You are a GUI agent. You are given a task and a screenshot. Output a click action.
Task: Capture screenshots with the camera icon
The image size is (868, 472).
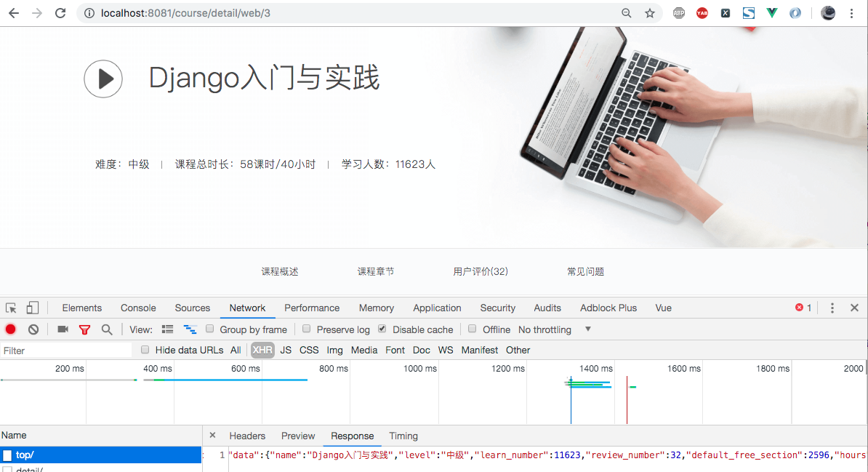tap(63, 329)
